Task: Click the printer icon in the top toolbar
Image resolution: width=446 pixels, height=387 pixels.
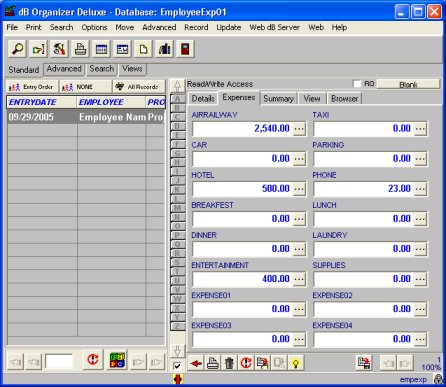Action: (x=80, y=49)
